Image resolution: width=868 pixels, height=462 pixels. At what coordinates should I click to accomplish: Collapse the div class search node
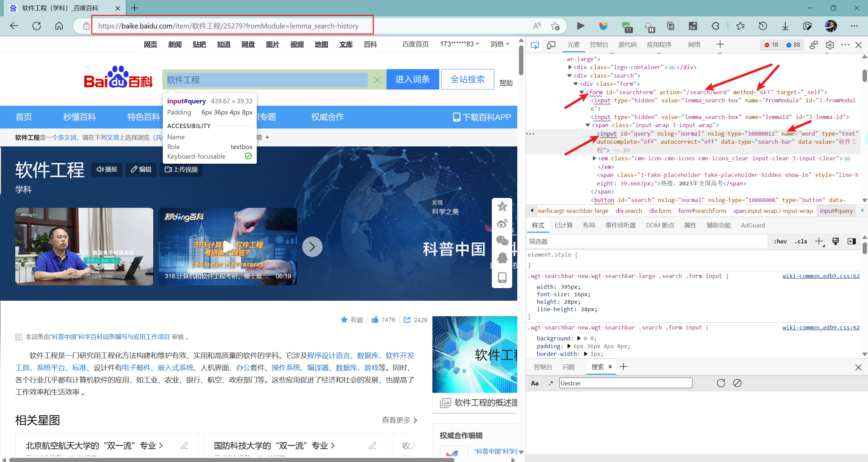(570, 76)
